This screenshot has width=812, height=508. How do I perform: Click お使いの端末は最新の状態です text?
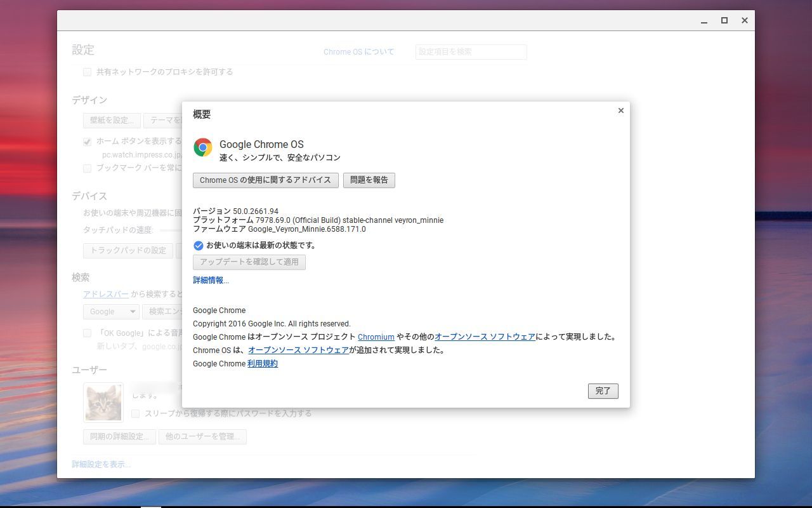(x=261, y=246)
